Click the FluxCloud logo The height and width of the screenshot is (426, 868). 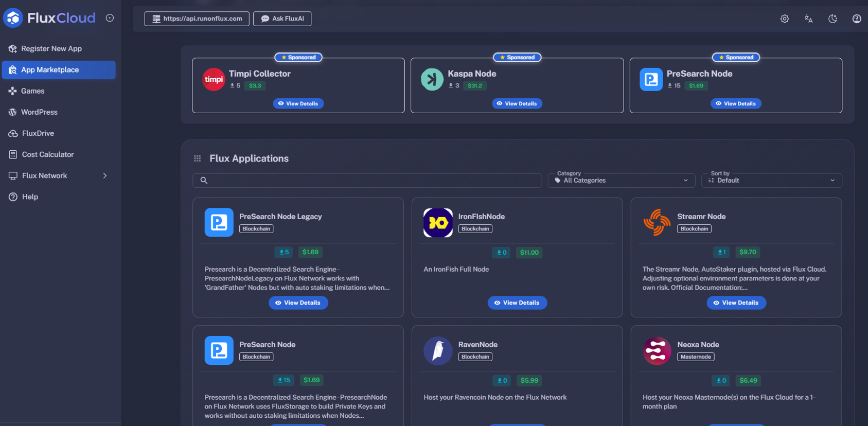tap(49, 18)
